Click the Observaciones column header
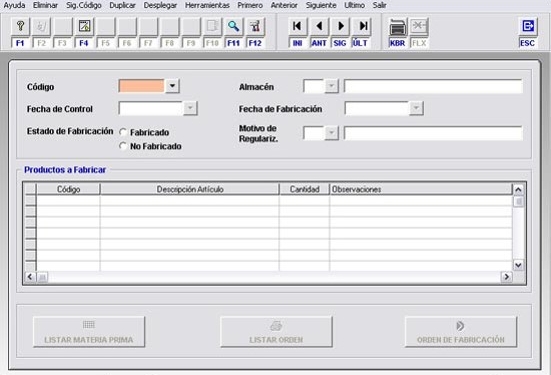 click(421, 189)
